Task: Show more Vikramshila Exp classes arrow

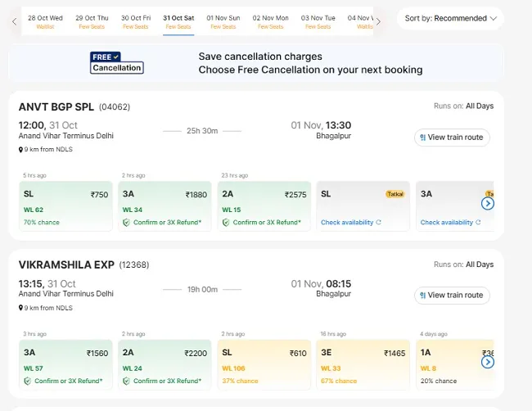Action: point(488,362)
